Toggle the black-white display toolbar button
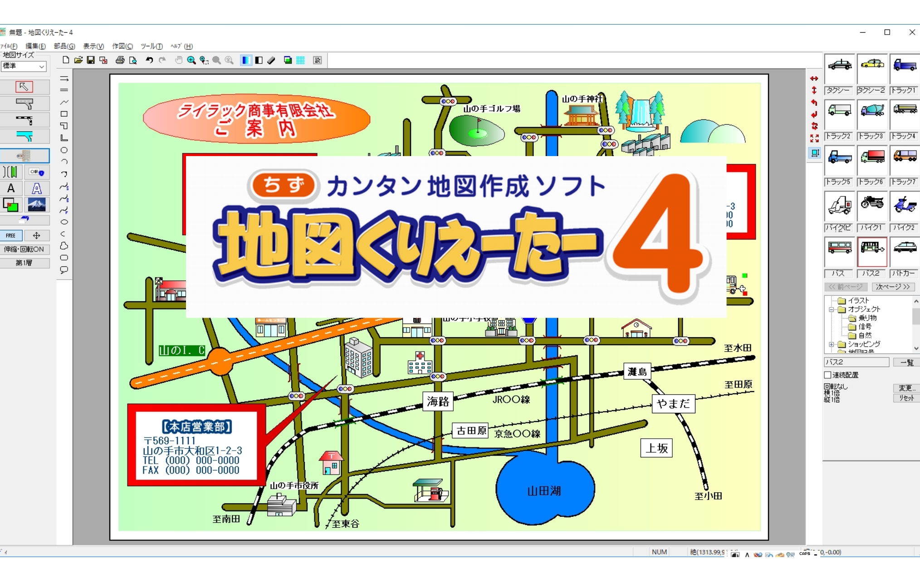Viewport: 920px width, 588px height. (x=259, y=60)
